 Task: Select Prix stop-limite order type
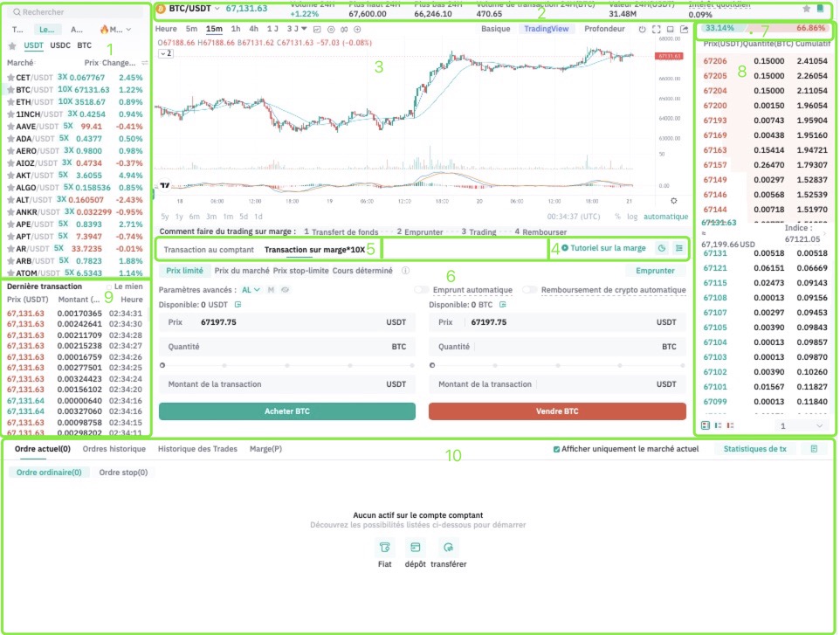point(300,271)
